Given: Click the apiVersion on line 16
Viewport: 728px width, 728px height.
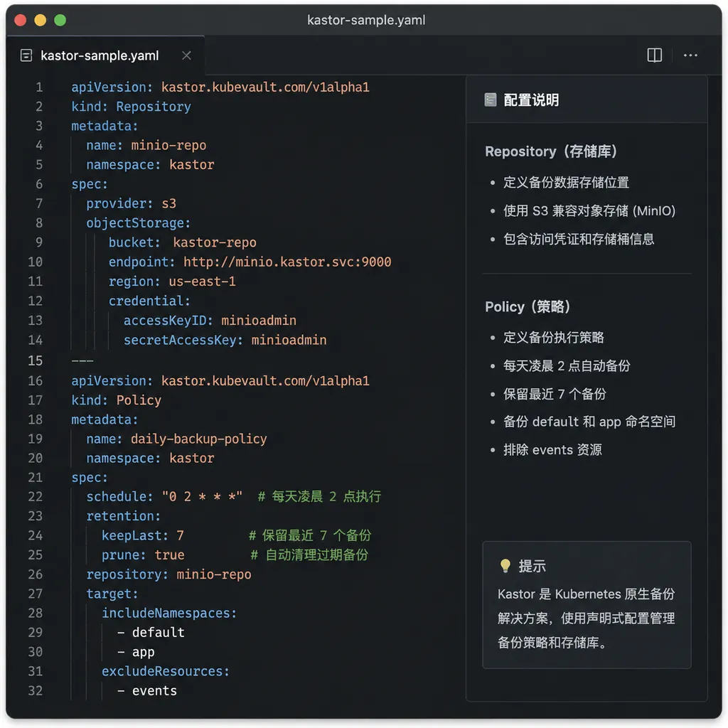Looking at the screenshot, I should tap(220, 381).
